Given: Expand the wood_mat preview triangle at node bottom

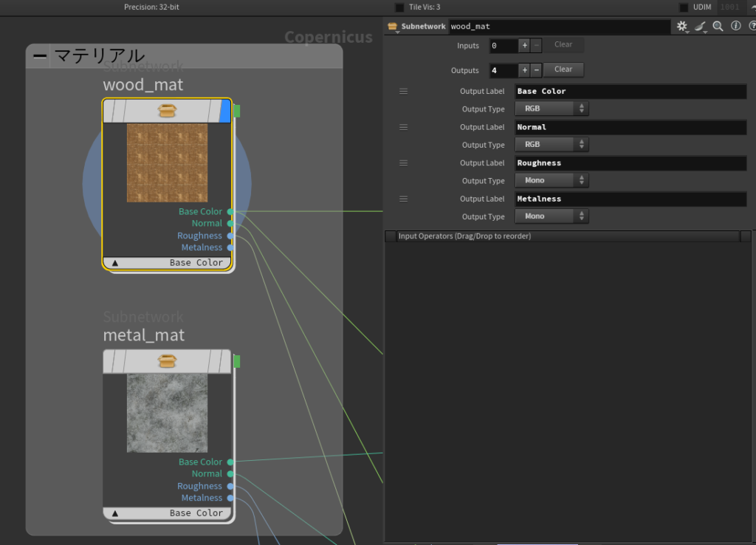Looking at the screenshot, I should tap(115, 263).
